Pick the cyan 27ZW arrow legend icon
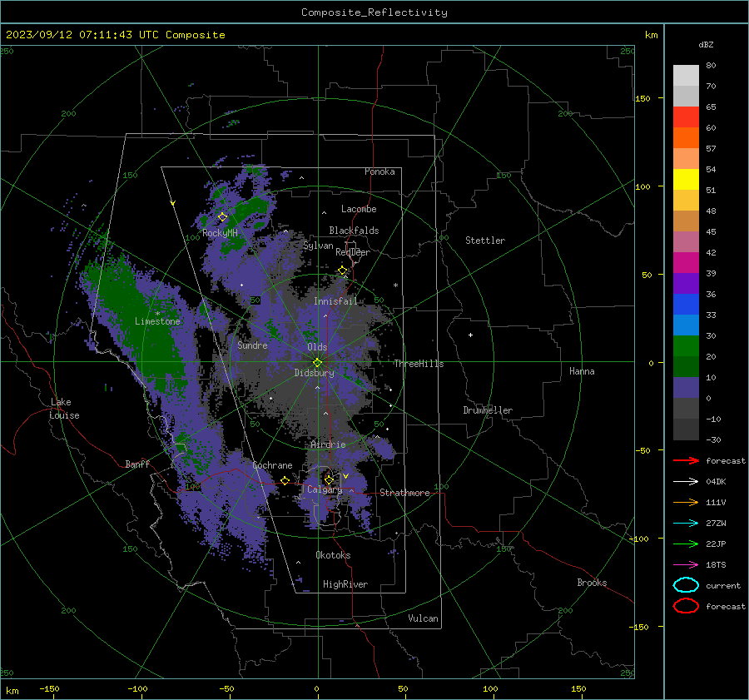 (686, 524)
